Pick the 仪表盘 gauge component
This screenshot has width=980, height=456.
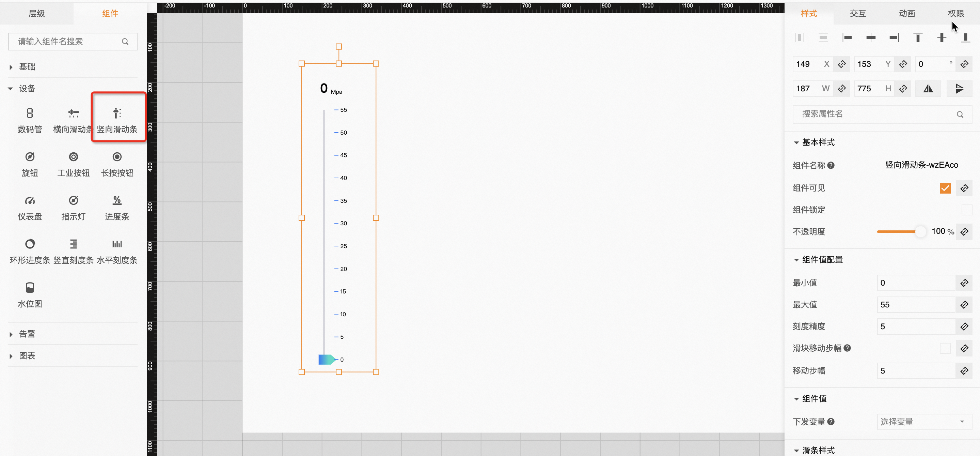click(30, 201)
